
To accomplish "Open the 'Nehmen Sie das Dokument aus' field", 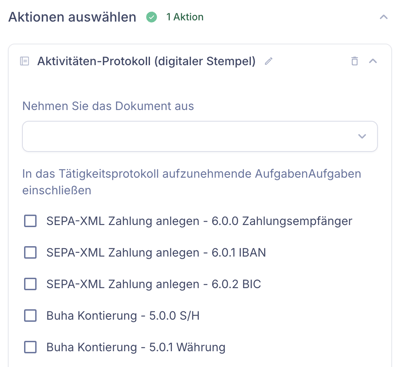I will coord(200,136).
